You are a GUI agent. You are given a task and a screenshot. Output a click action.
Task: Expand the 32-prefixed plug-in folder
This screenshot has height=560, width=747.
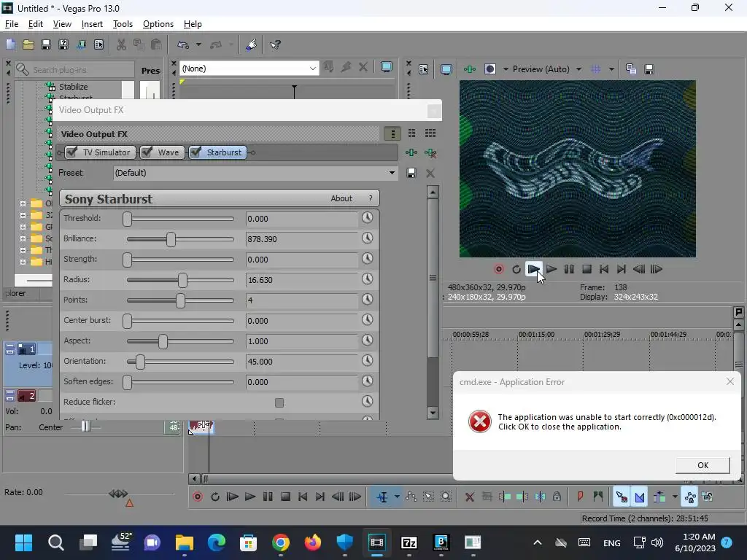click(23, 215)
